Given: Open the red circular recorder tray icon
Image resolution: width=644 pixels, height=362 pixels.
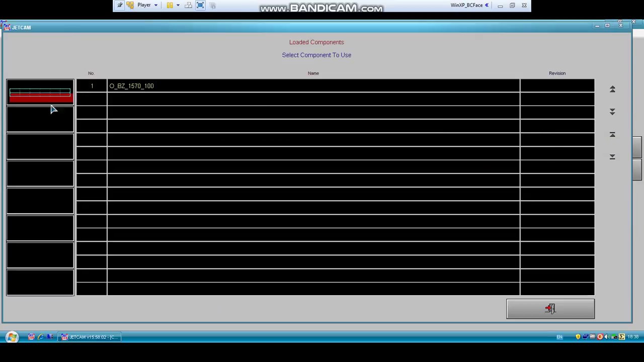Looking at the screenshot, I should 600,337.
